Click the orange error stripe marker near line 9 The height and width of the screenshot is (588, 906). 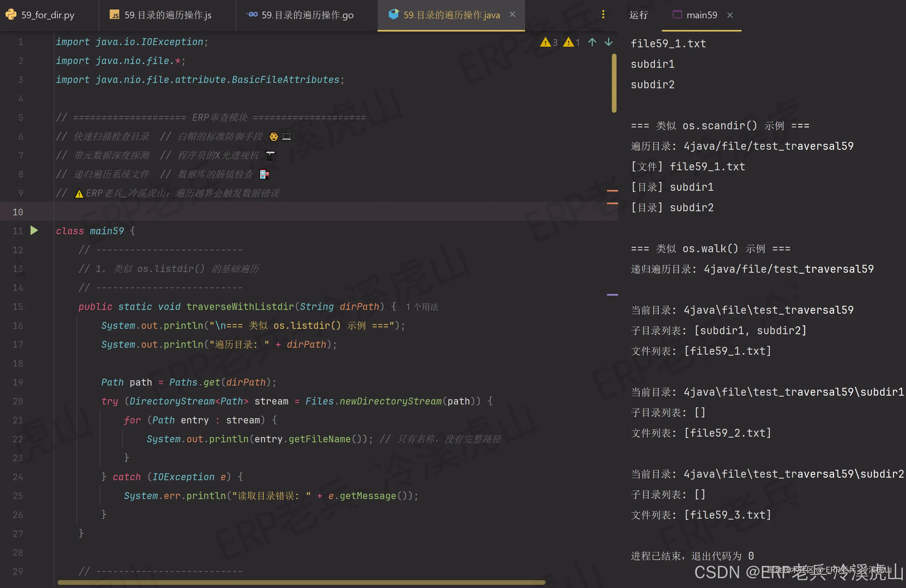612,191
